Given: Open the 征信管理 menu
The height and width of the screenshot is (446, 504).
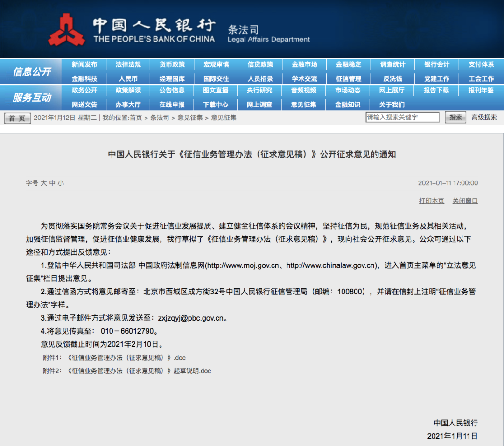Looking at the screenshot, I should click(x=349, y=78).
